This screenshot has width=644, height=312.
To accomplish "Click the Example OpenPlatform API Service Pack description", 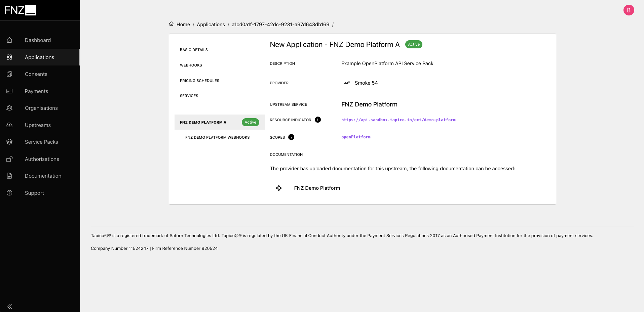I will tap(387, 63).
